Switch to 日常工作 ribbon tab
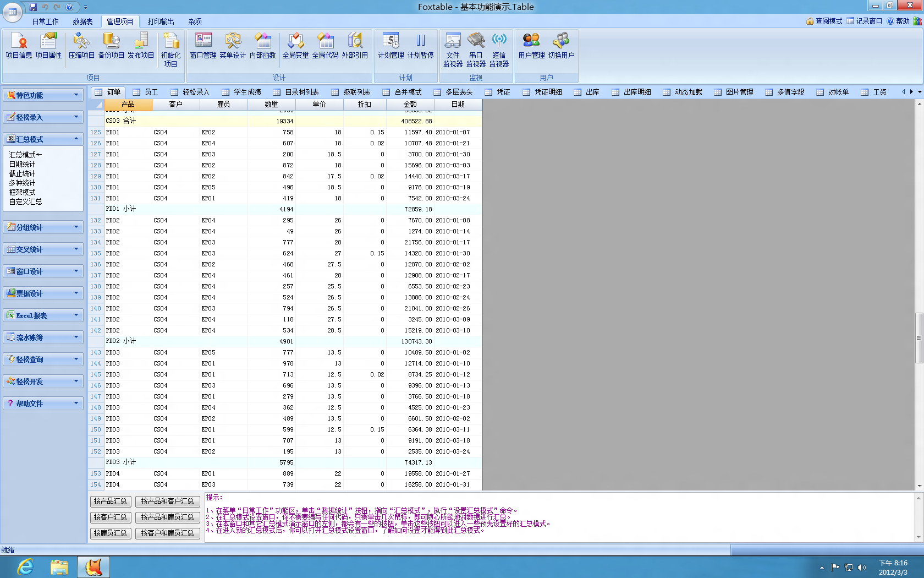This screenshot has width=924, height=578. (45, 21)
